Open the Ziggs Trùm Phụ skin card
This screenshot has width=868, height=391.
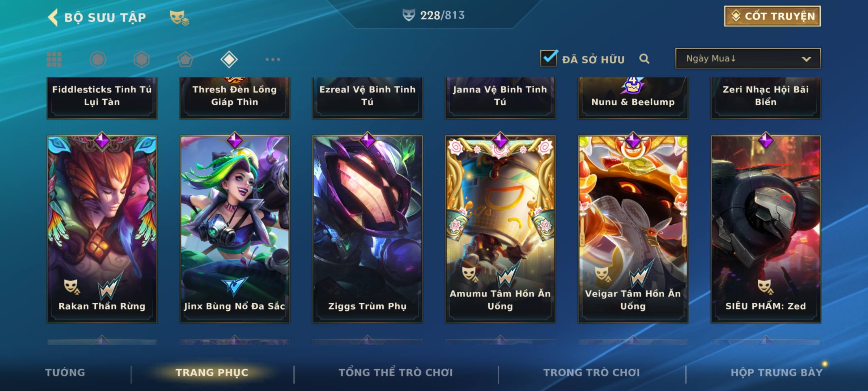(367, 229)
